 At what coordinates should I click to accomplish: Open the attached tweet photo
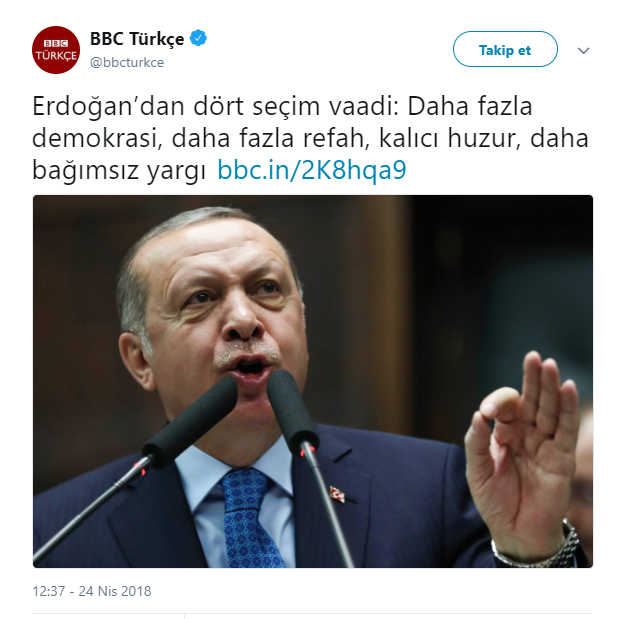point(313,381)
